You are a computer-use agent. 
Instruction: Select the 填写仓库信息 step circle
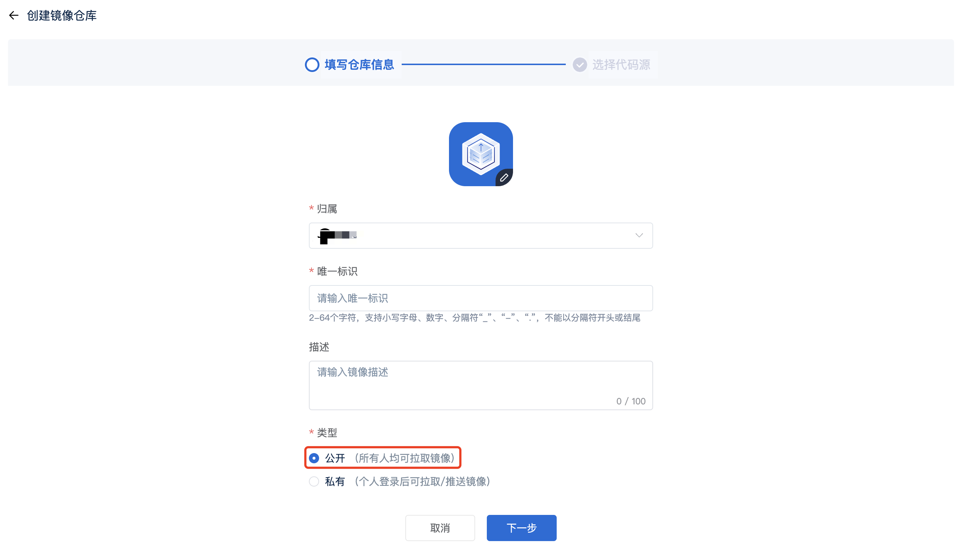coord(312,64)
